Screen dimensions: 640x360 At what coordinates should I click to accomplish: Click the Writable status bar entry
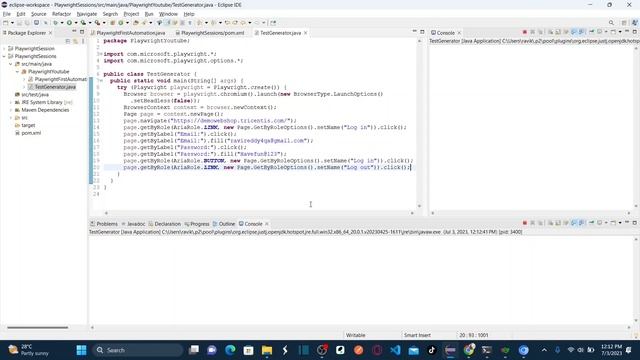[356, 335]
